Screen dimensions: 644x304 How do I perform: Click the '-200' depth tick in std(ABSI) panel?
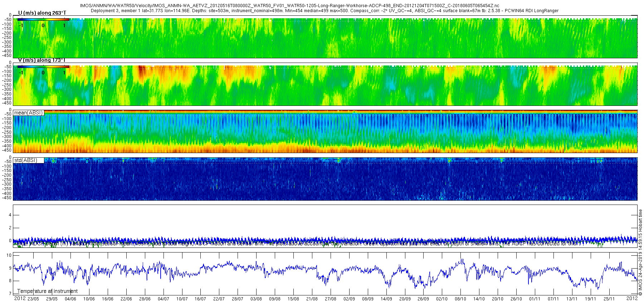click(x=8, y=175)
